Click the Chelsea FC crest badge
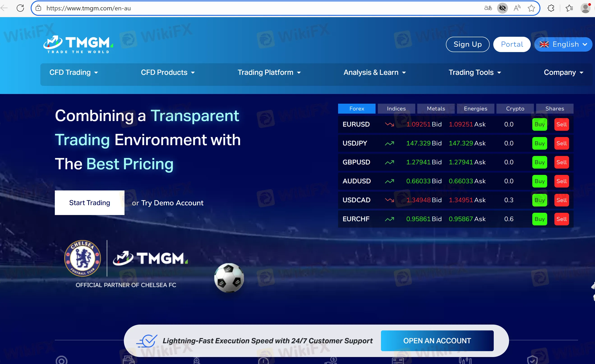The image size is (595, 364). click(82, 258)
